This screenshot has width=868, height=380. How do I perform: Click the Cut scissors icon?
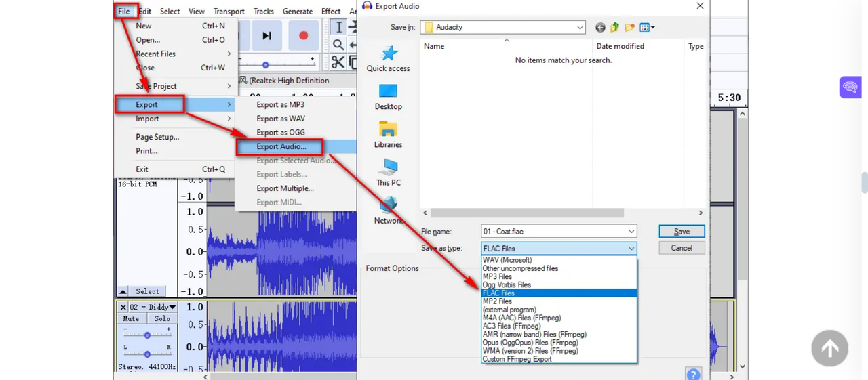coord(338,62)
